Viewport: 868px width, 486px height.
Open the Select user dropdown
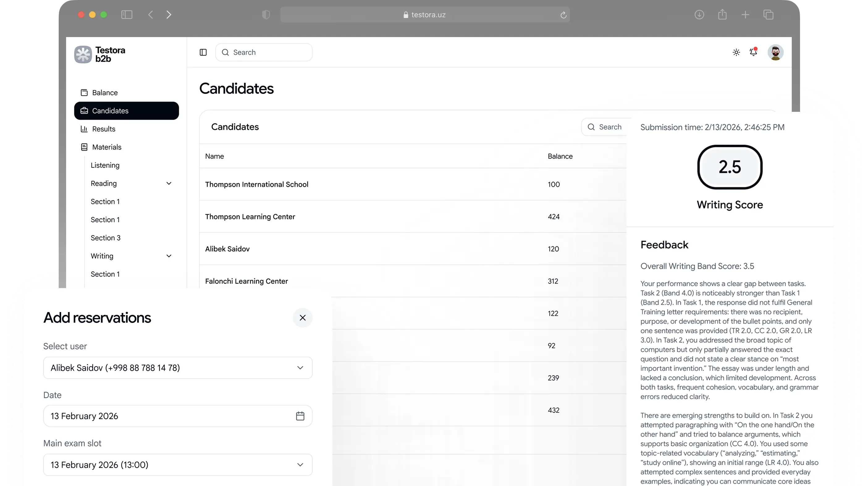point(178,368)
